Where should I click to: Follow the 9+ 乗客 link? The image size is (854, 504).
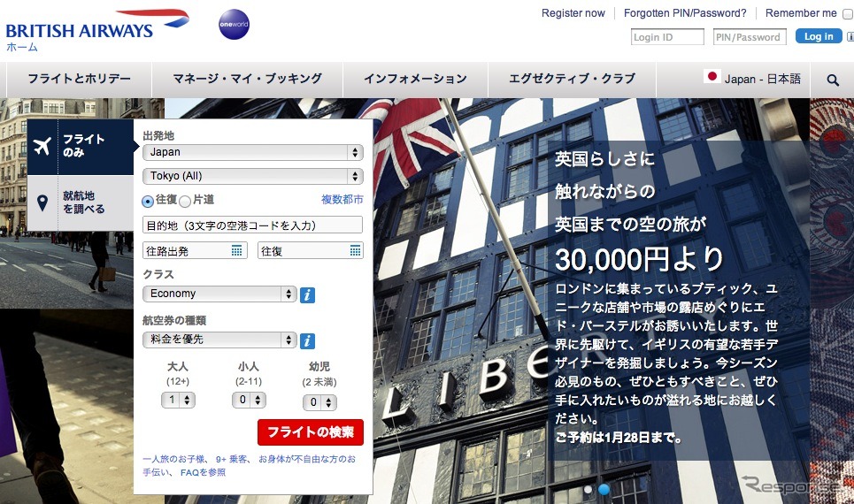(232, 460)
